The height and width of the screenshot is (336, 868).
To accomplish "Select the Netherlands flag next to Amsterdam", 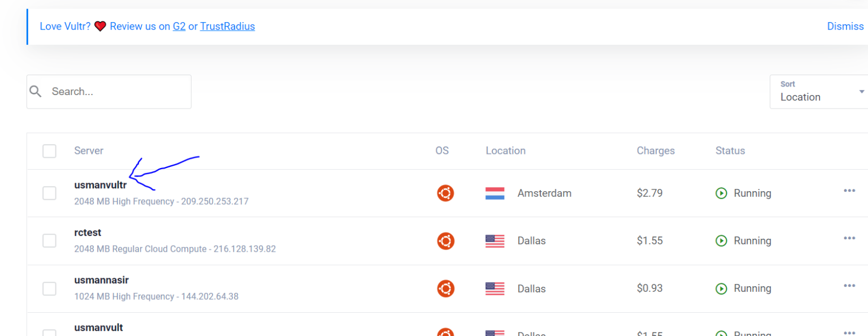I will [x=494, y=193].
